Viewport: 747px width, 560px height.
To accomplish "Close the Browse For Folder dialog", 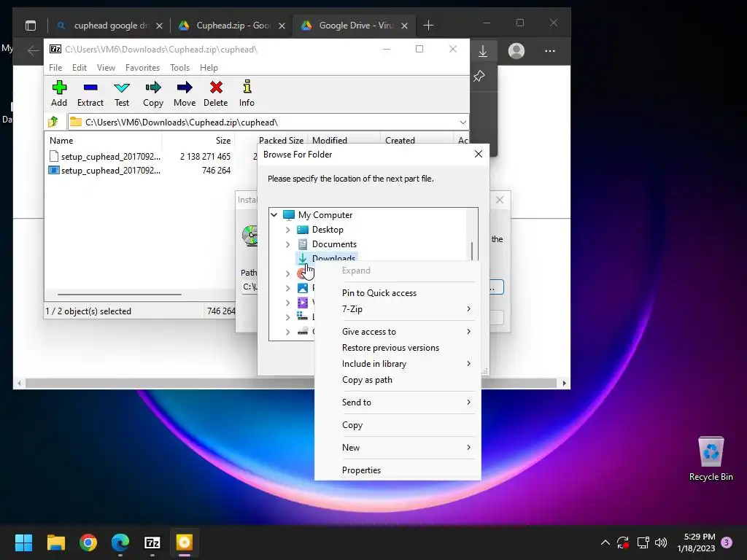I will [479, 154].
